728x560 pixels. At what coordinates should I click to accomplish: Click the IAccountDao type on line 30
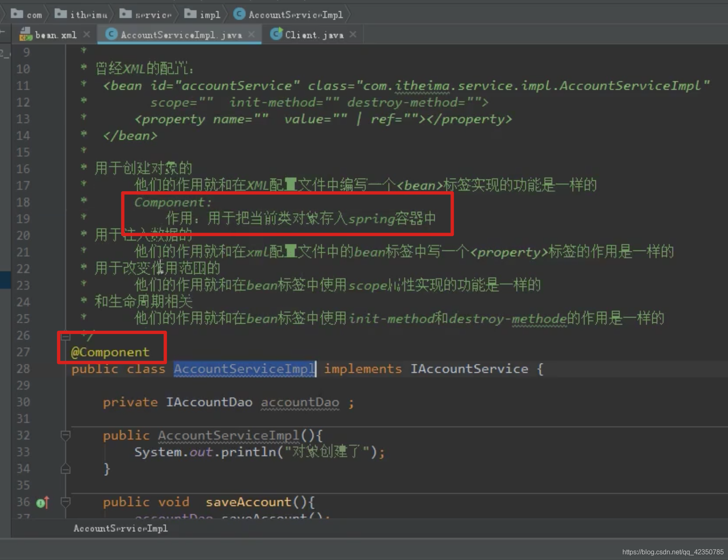pyautogui.click(x=209, y=402)
